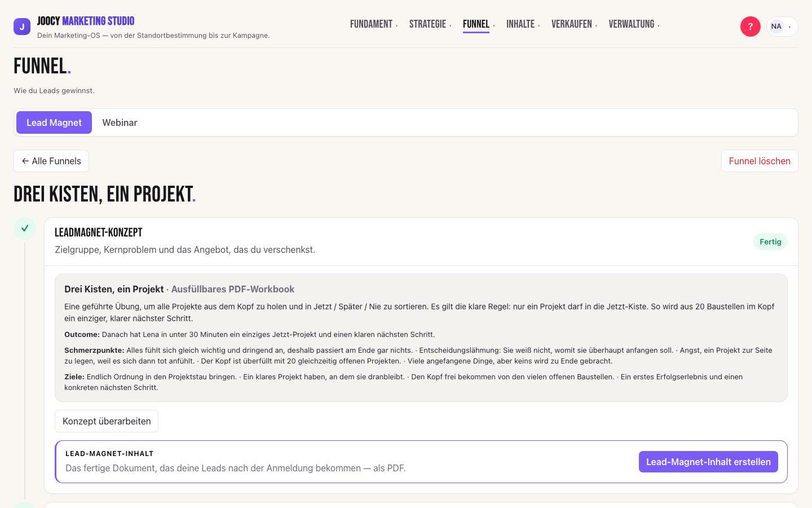Open the Verkaufen navigation menu
Image resolution: width=812 pixels, height=508 pixels.
point(574,24)
